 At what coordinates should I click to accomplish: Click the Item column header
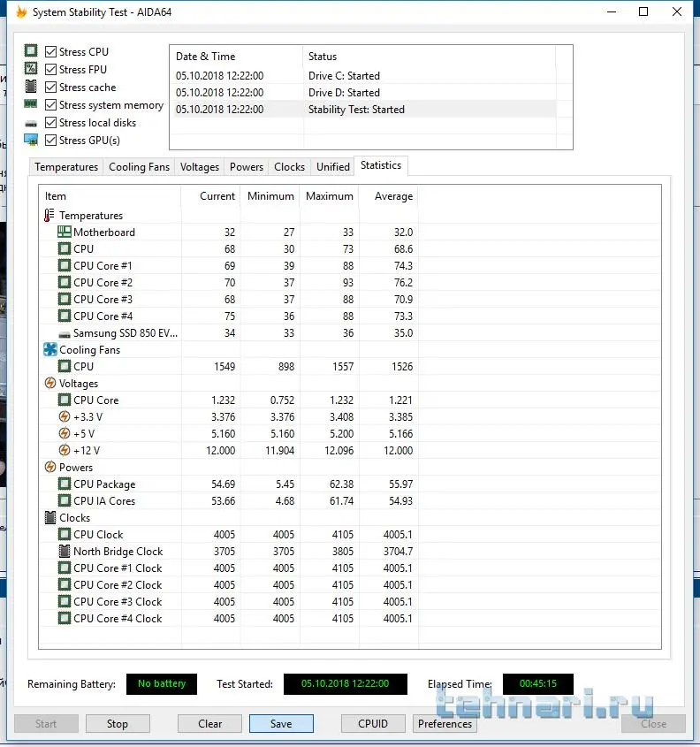[x=110, y=196]
